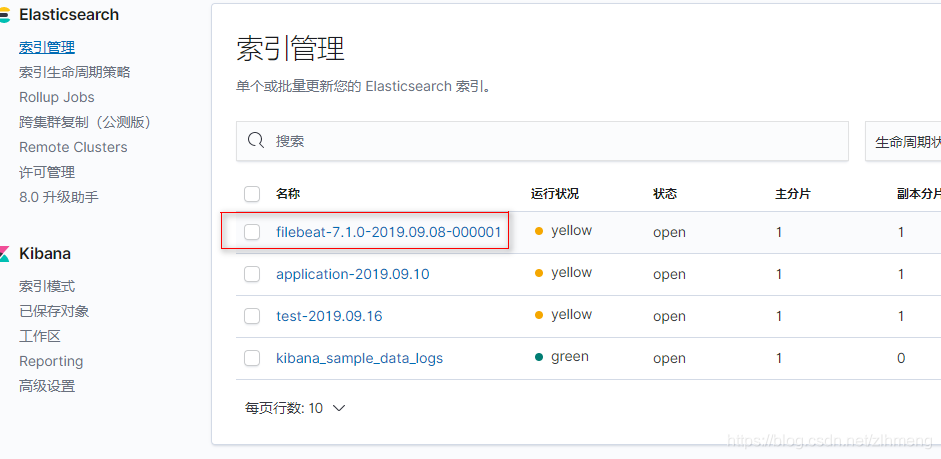Open 工作区 under Kibana
Image resolution: width=941 pixels, height=459 pixels.
pyautogui.click(x=40, y=336)
